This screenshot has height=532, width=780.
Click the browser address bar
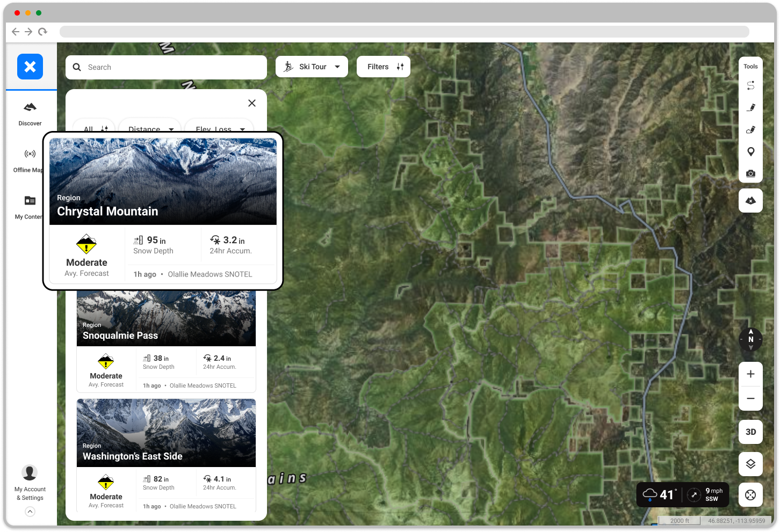404,32
